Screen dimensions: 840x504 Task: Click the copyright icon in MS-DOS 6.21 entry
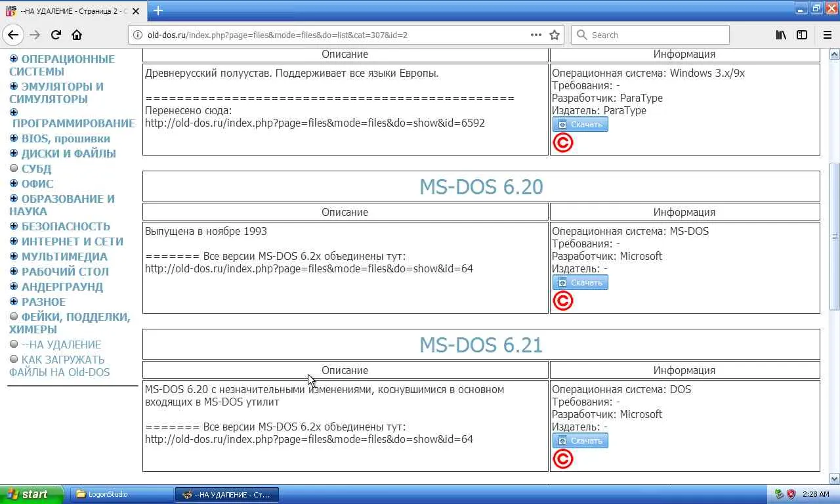point(563,459)
